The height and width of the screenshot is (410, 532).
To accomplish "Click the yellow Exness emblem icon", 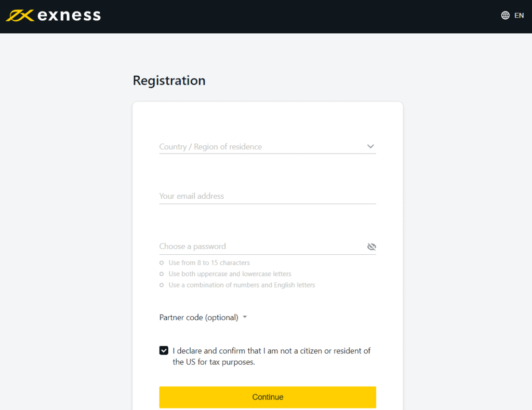I will coord(20,16).
